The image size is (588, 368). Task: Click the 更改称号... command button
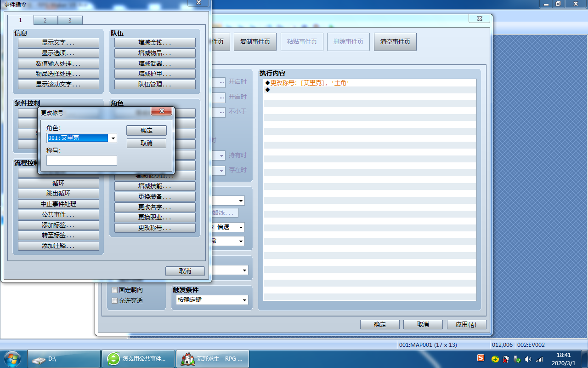click(155, 228)
